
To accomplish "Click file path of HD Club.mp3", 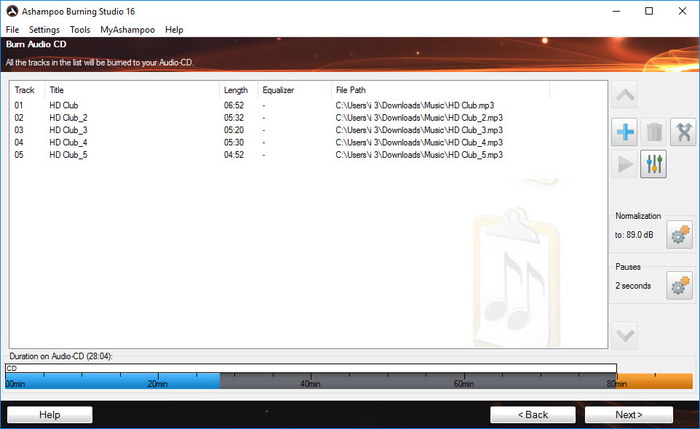I will pos(415,105).
